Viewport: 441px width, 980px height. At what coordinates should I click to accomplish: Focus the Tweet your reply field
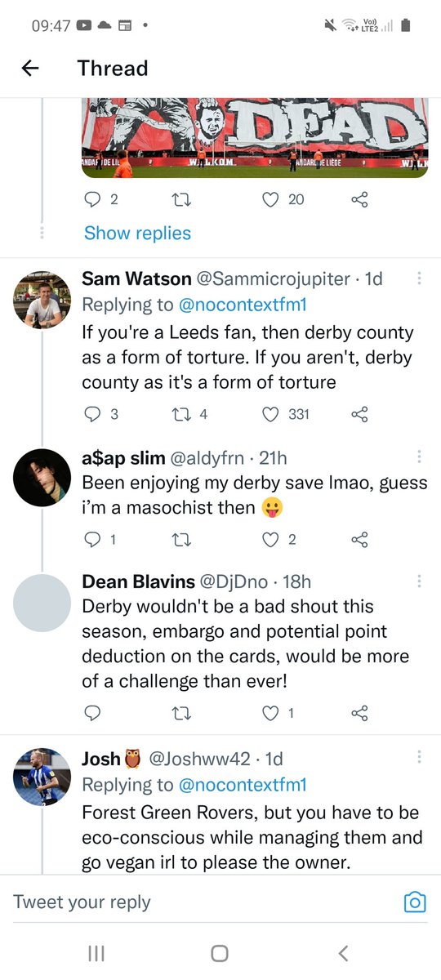pos(204,902)
